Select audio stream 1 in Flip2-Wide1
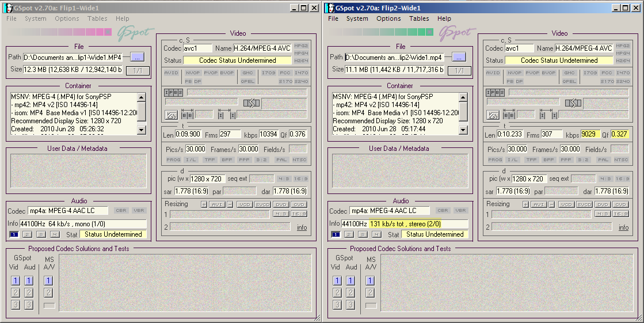Image resolution: width=644 pixels, height=323 pixels. point(336,235)
